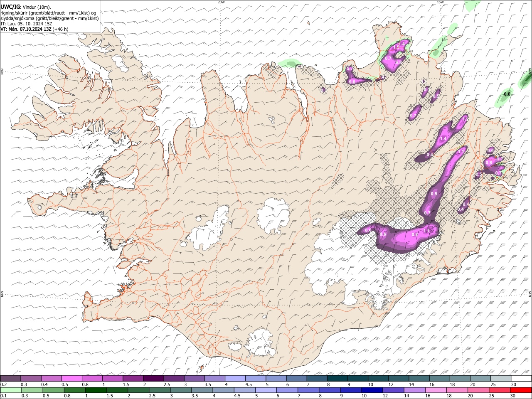
Task: Click the '14' label on the lower scale
Action: [406, 396]
